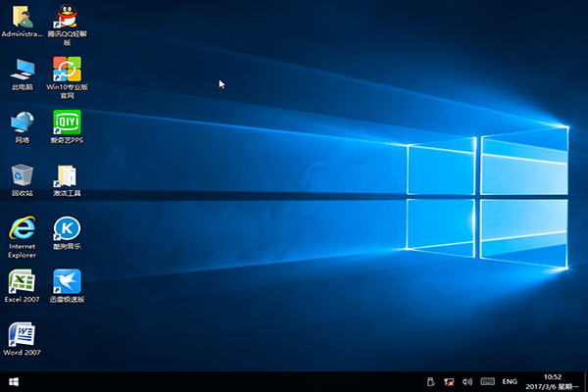The height and width of the screenshot is (392, 588).
Task: Open the Windows Start menu
Action: coord(14,381)
